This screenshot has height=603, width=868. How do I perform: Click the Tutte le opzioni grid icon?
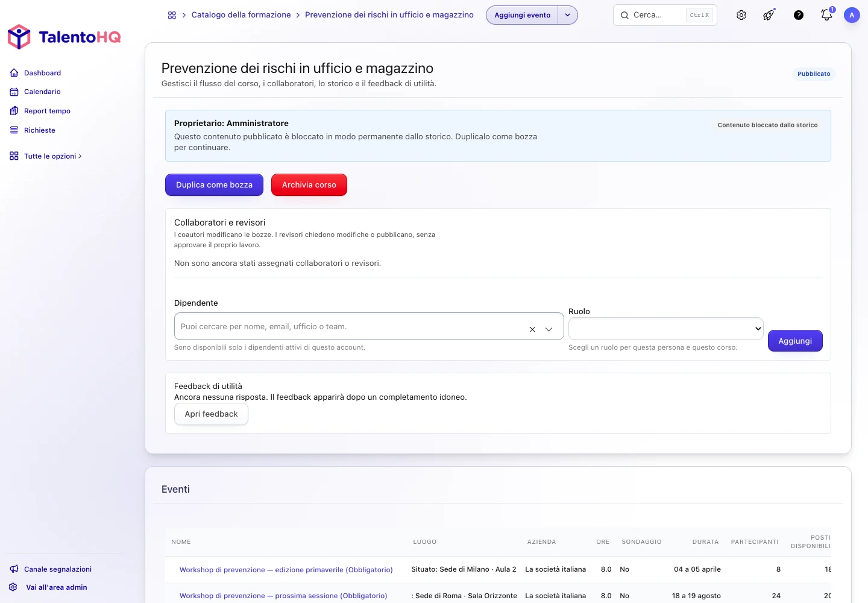14,156
